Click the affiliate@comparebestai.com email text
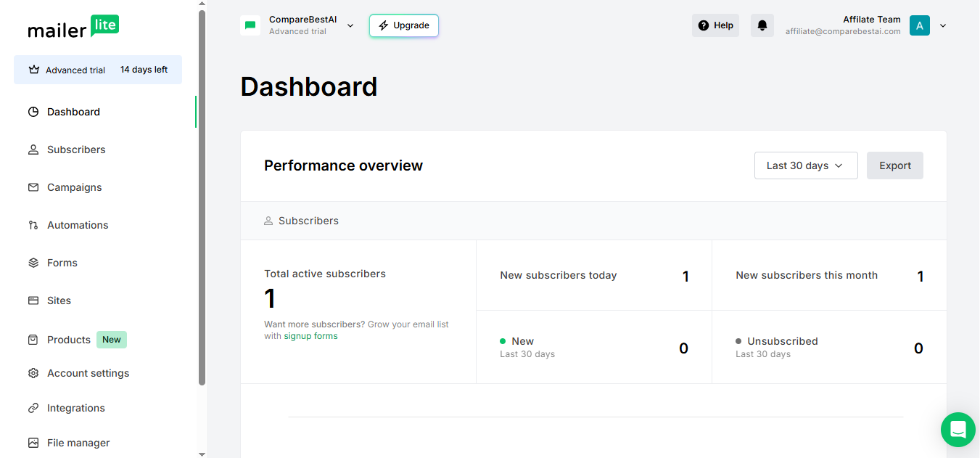The image size is (980, 458). coord(843,31)
